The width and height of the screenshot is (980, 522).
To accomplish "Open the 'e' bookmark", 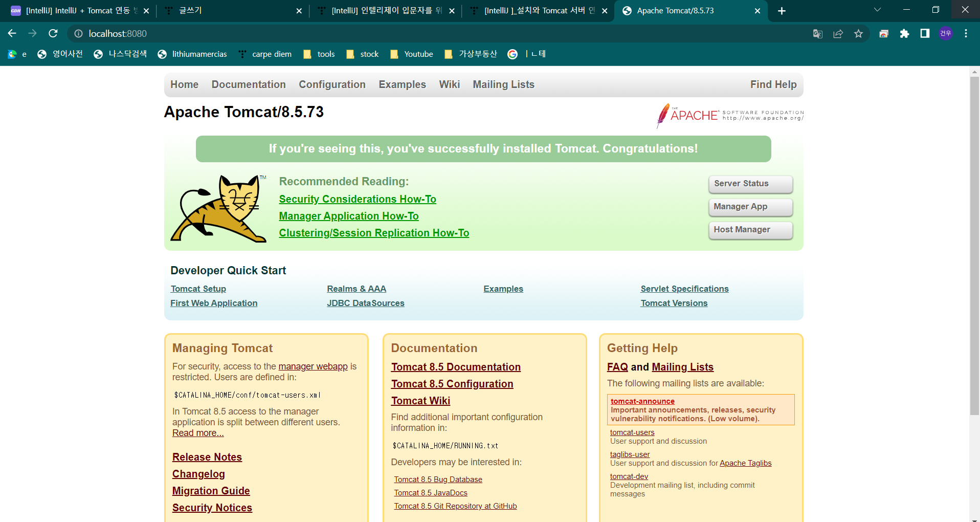I will (17, 54).
